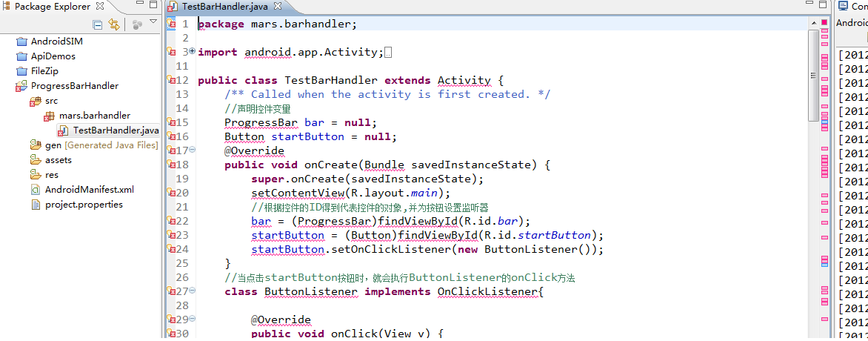Select the AndroidSIM project folder

[56, 41]
